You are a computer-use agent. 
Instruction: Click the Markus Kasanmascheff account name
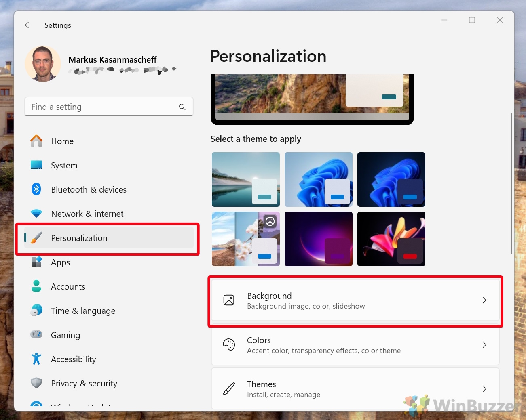tap(112, 59)
